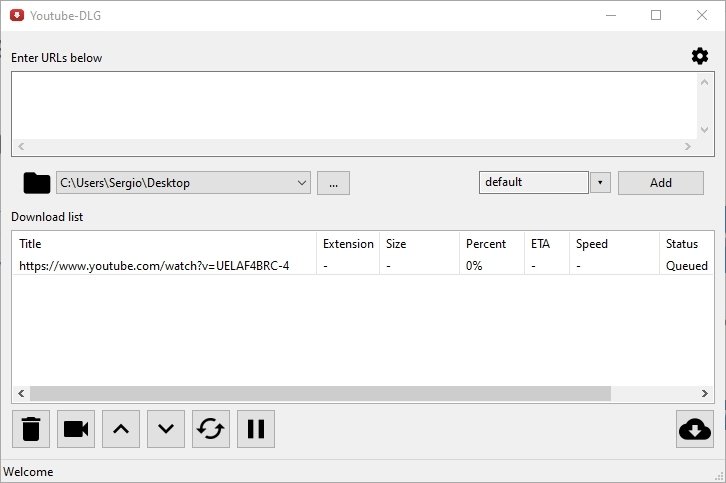Click download list scroll left arrow

(21, 394)
